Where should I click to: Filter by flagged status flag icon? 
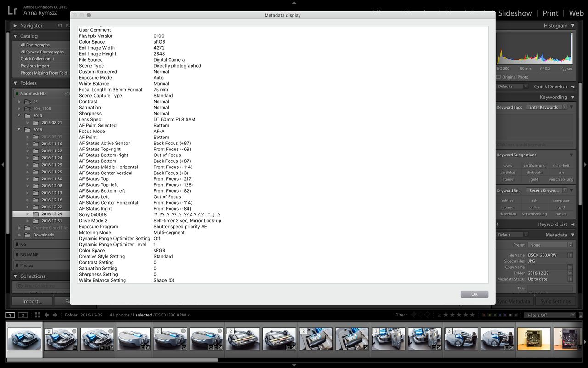tap(413, 315)
